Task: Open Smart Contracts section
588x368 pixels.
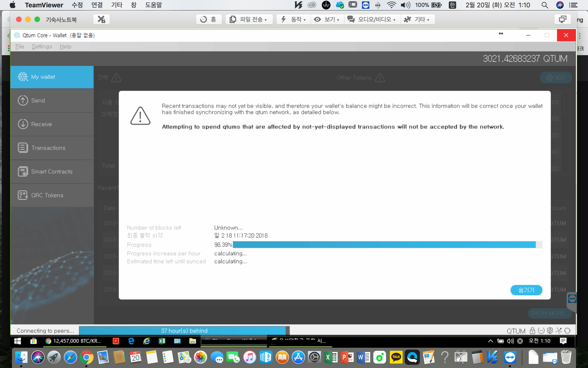Action: pyautogui.click(x=52, y=172)
